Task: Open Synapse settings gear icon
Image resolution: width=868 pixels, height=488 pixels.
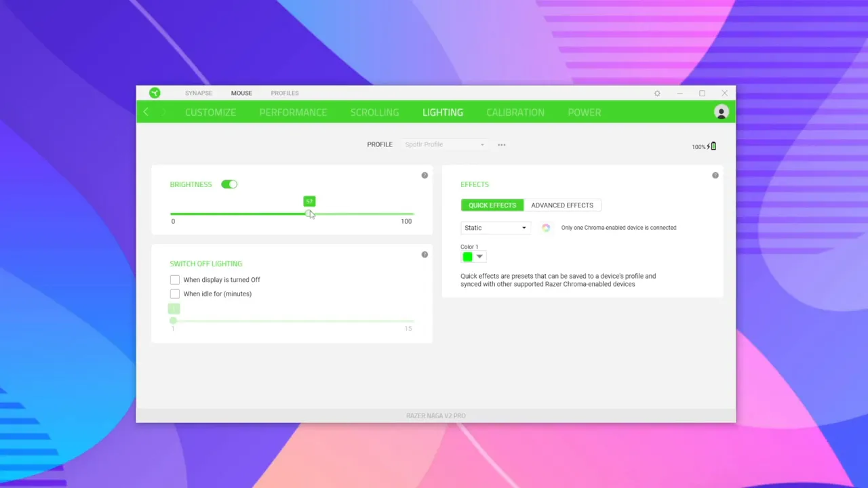Action: pyautogui.click(x=657, y=93)
